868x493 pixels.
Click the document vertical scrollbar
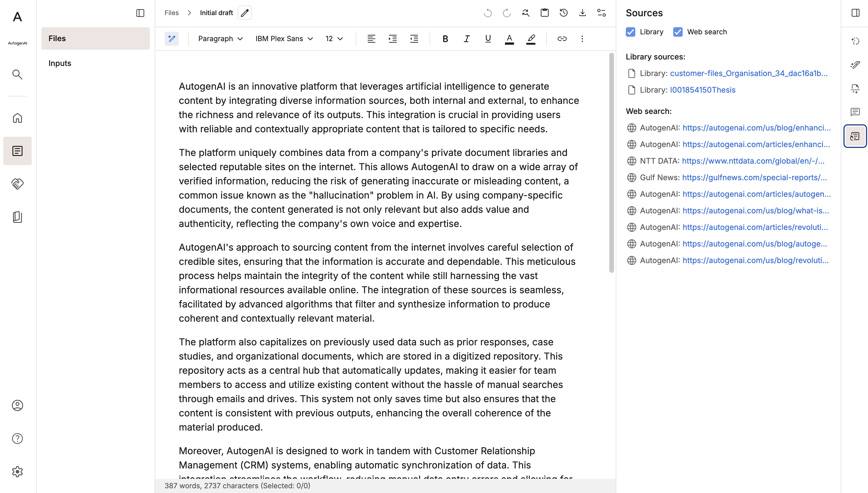611,162
